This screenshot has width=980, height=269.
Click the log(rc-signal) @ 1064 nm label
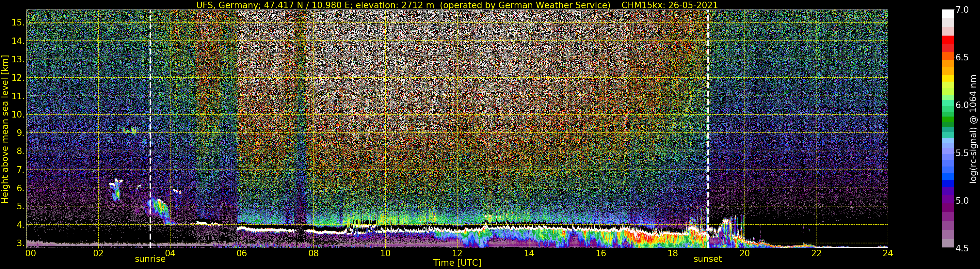(973, 129)
